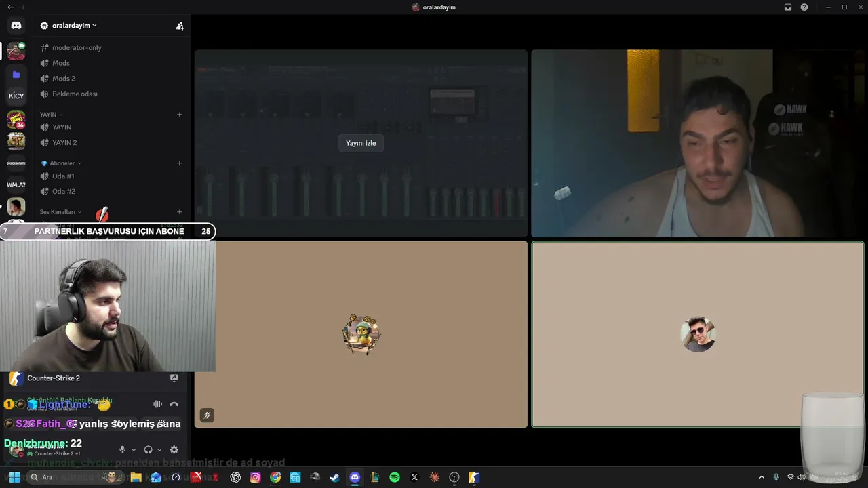The height and width of the screenshot is (488, 868).
Task: Open Instagram from the taskbar
Action: coord(255,477)
